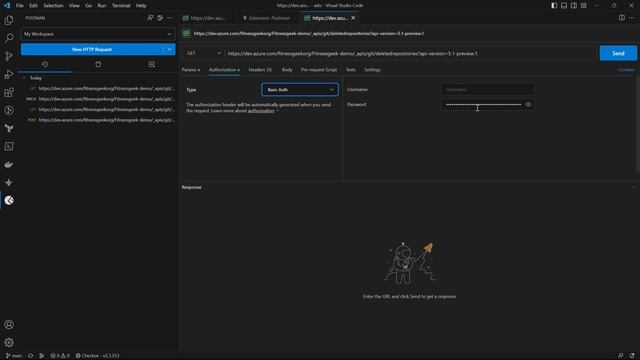Open the Selection menu
The height and width of the screenshot is (360, 640).
(53, 6)
